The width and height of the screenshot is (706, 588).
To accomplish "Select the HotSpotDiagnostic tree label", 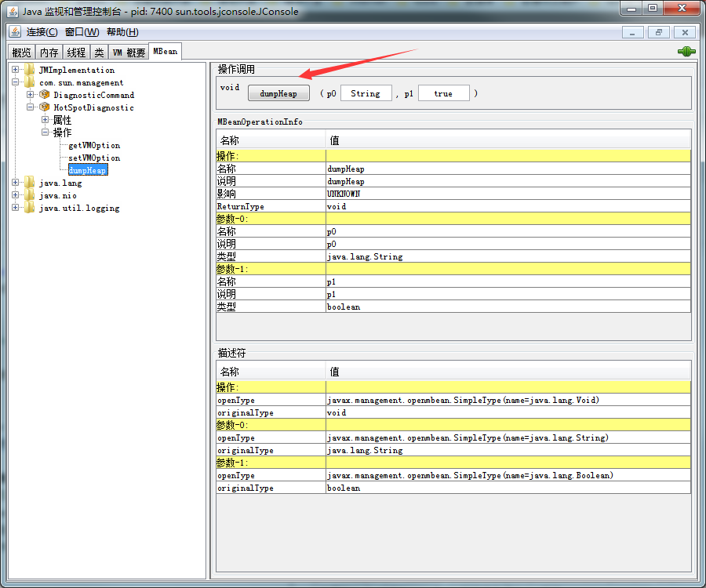I will point(93,107).
